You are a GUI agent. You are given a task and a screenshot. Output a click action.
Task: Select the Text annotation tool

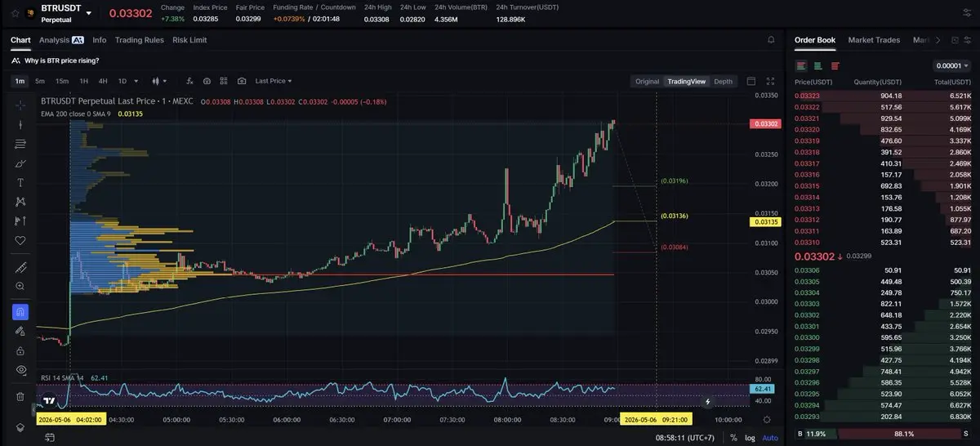tap(21, 182)
